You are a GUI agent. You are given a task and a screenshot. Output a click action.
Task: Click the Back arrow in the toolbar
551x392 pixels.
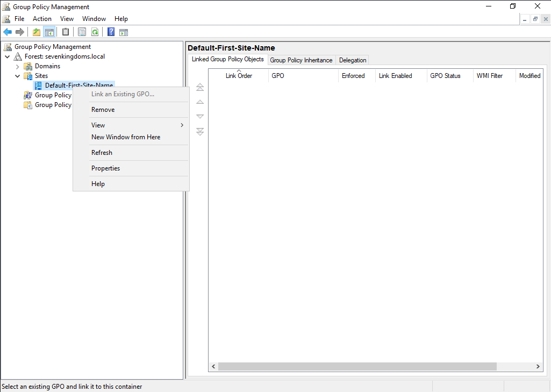[8, 32]
